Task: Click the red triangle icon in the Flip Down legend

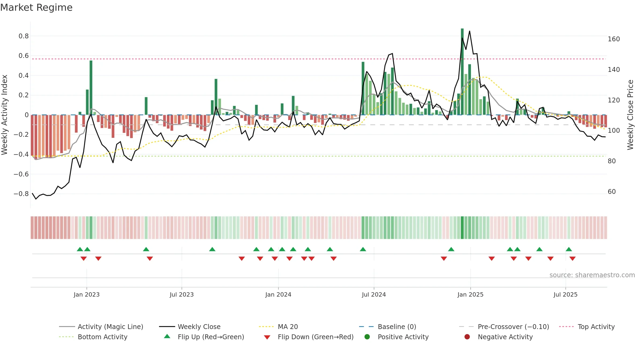Action: point(267,337)
